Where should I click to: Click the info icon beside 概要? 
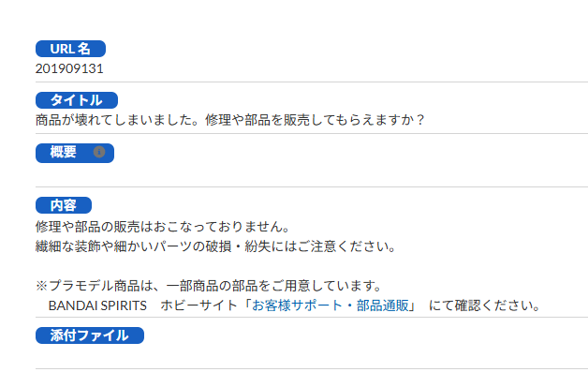[x=99, y=152]
